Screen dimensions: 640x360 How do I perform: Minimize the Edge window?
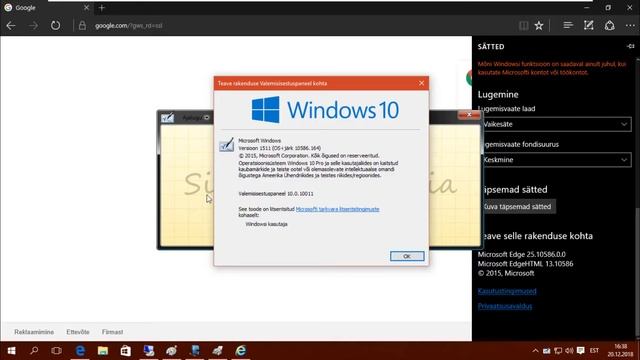tap(587, 7)
